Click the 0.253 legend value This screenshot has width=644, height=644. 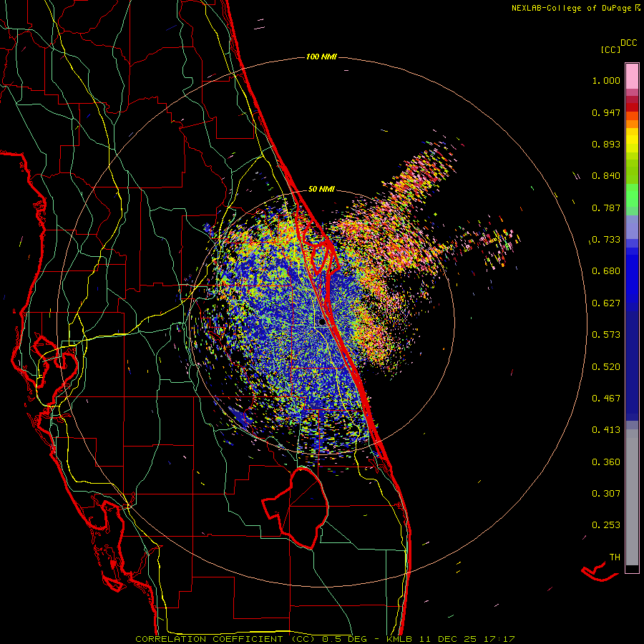pos(606,525)
